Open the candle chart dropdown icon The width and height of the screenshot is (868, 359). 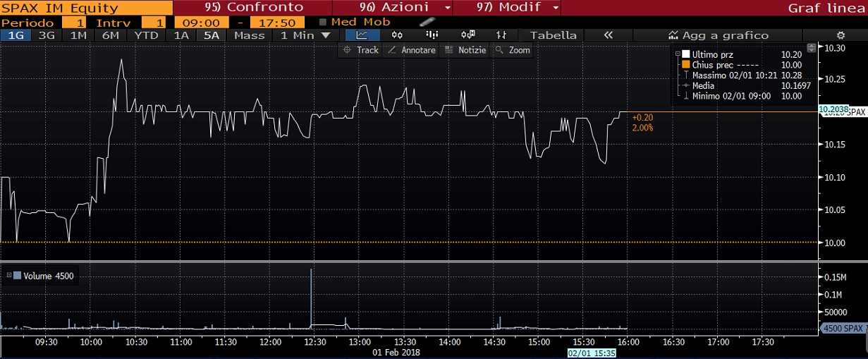467,35
